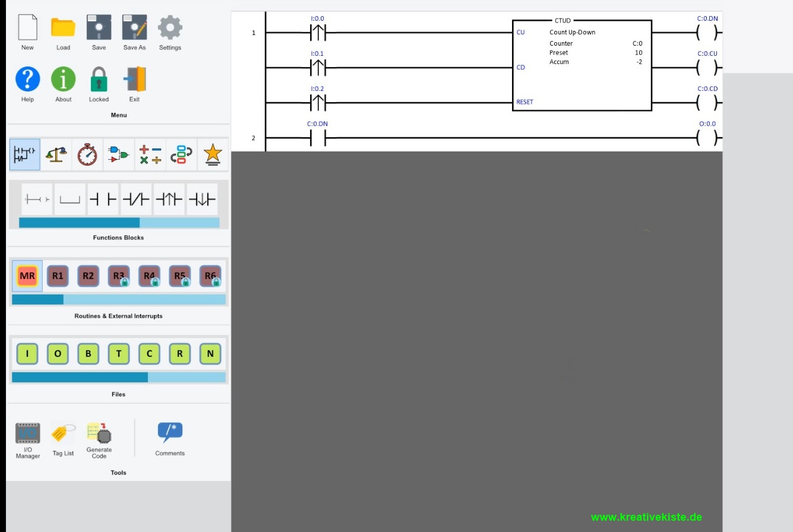Open the Load folder icon

click(x=63, y=28)
